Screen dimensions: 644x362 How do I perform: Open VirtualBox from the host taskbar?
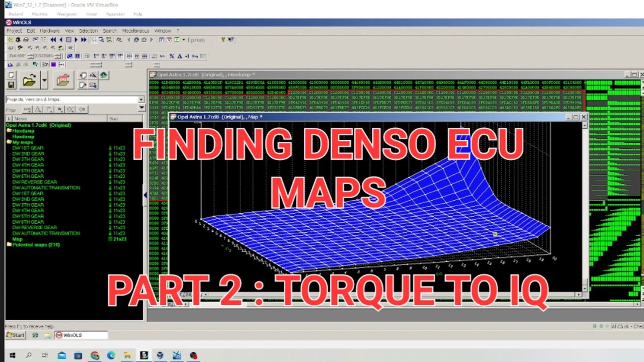click(160, 355)
